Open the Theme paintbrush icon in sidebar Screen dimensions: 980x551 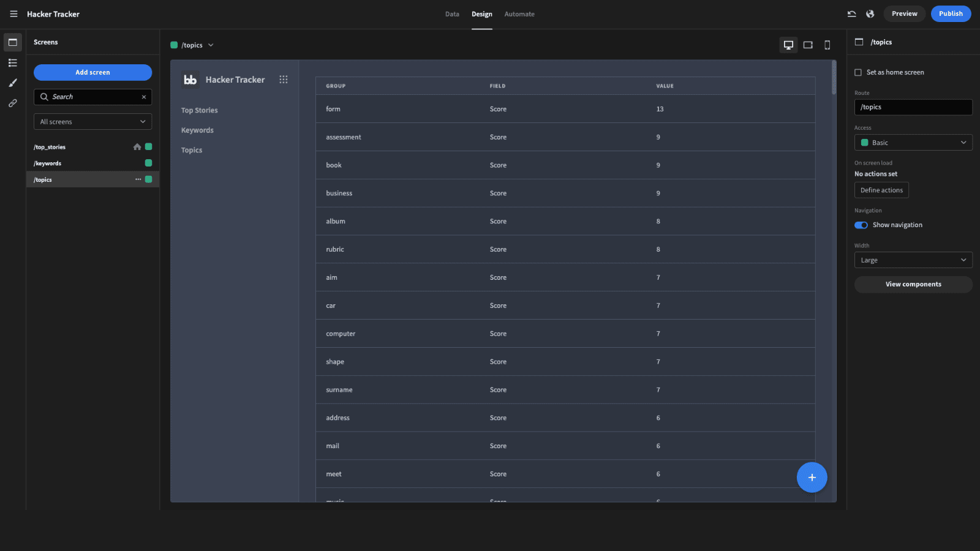pos(12,83)
